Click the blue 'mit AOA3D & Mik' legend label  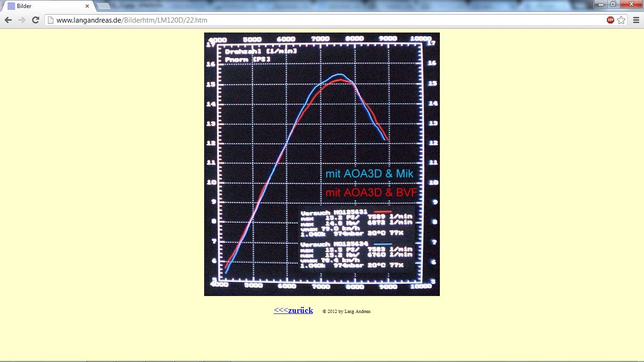369,173
